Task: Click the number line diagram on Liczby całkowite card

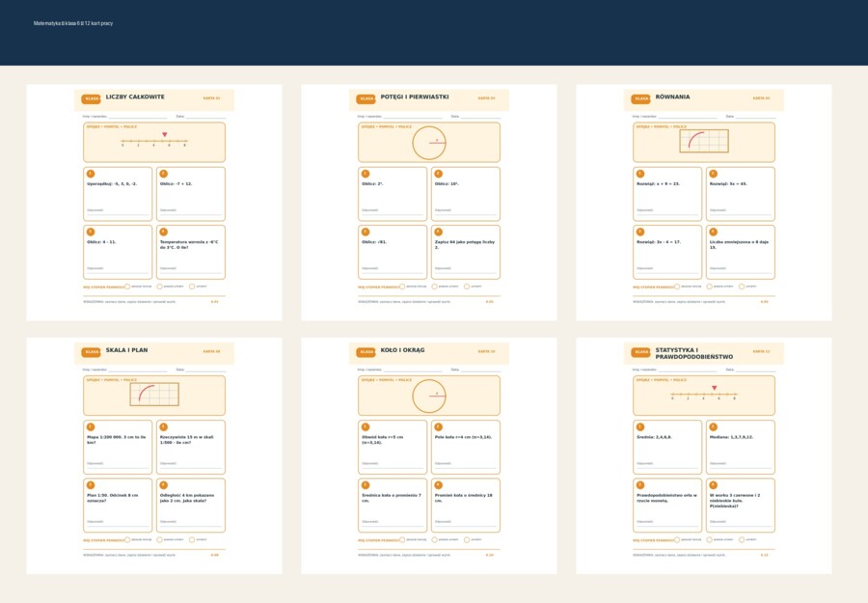Action: tap(154, 140)
